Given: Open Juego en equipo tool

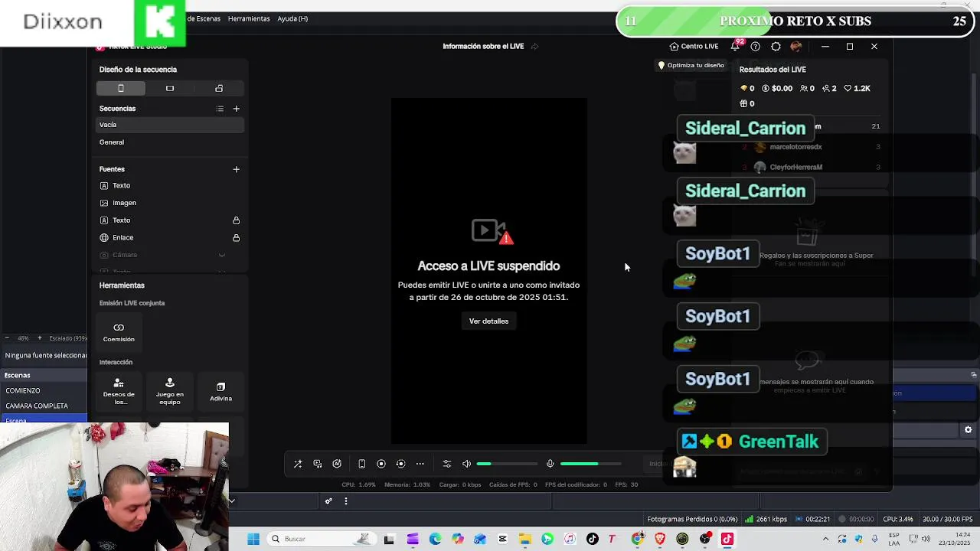Looking at the screenshot, I should pyautogui.click(x=170, y=392).
